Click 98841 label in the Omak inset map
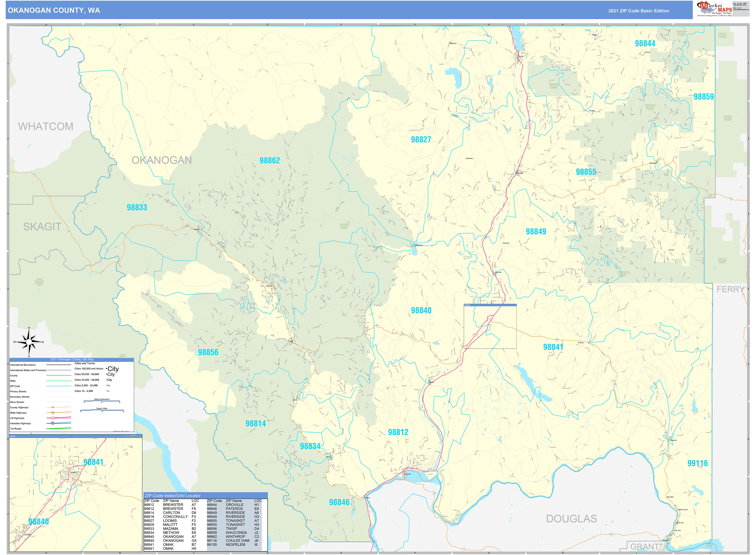 point(94,462)
